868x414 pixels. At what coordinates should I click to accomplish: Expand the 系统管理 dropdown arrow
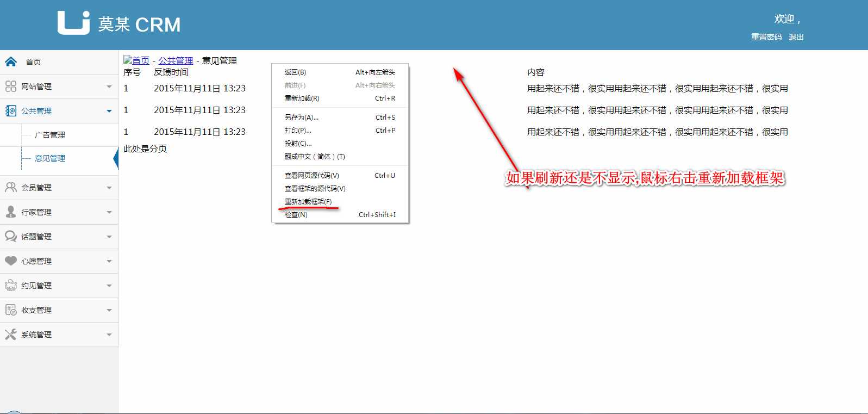109,335
